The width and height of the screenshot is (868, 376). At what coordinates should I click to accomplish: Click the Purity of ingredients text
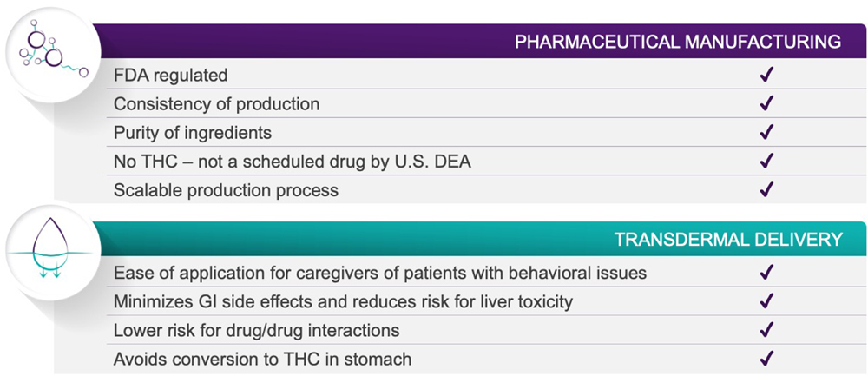pyautogui.click(x=193, y=133)
